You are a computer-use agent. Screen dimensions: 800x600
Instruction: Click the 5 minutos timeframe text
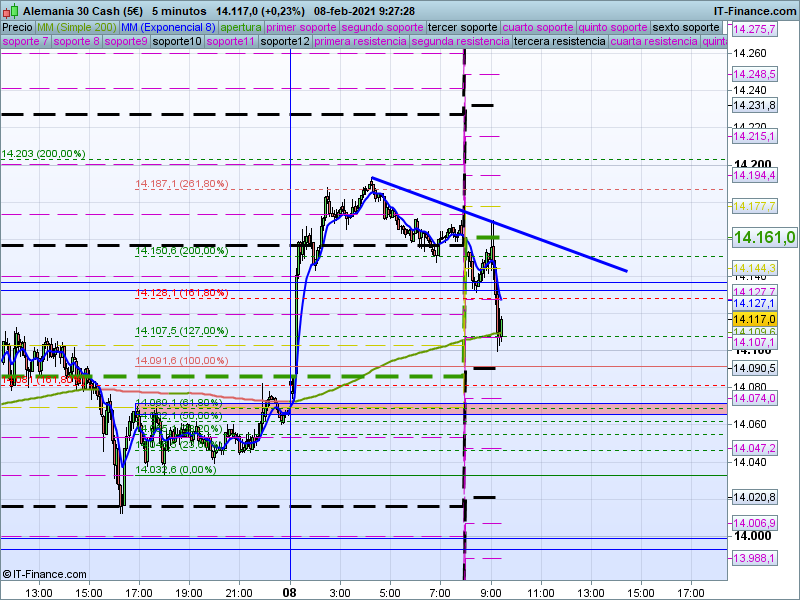click(x=179, y=11)
